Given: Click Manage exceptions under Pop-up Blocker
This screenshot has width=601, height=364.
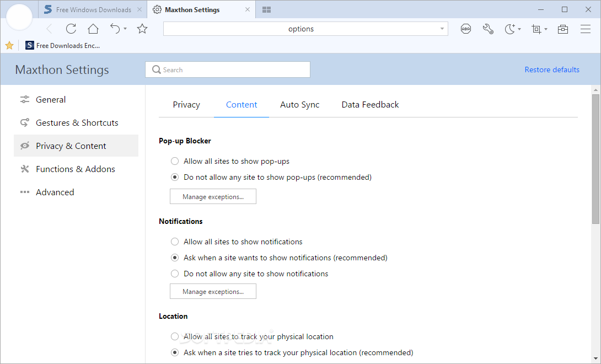Looking at the screenshot, I should [x=213, y=196].
